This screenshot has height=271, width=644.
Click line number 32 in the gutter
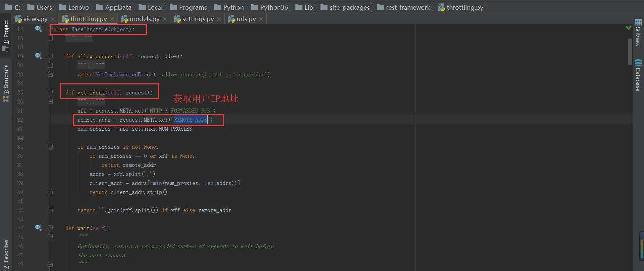[x=20, y=120]
